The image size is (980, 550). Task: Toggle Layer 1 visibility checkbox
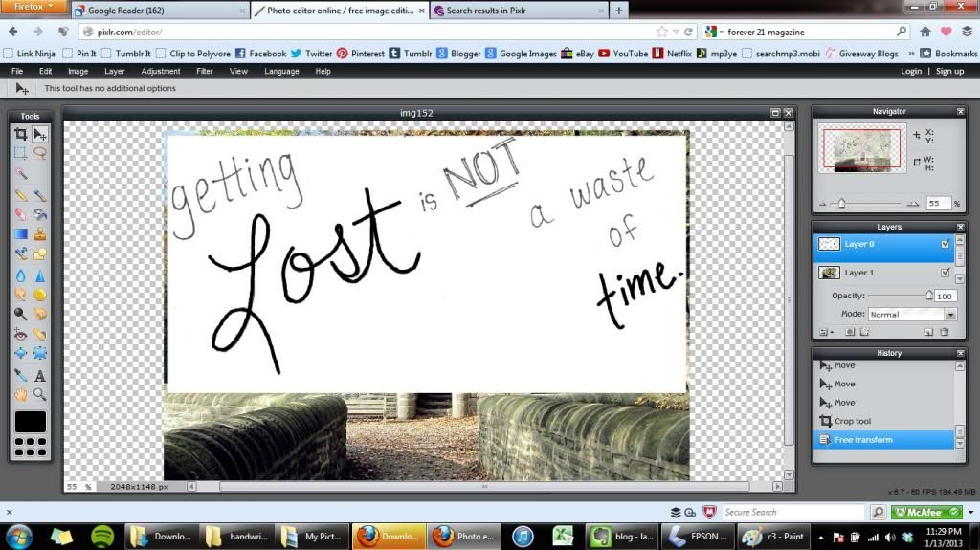[946, 273]
